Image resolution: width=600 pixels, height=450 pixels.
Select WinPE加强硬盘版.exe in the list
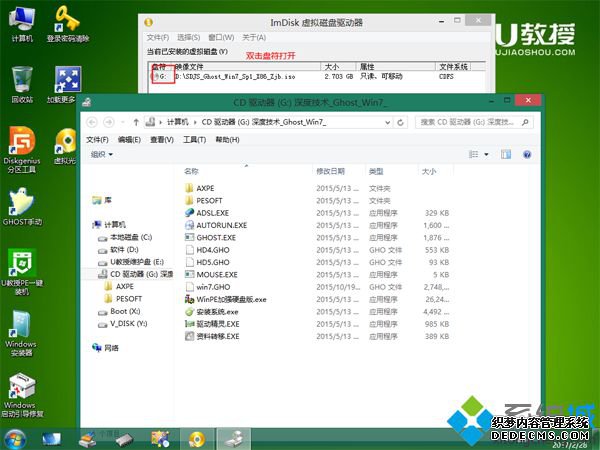[x=226, y=299]
